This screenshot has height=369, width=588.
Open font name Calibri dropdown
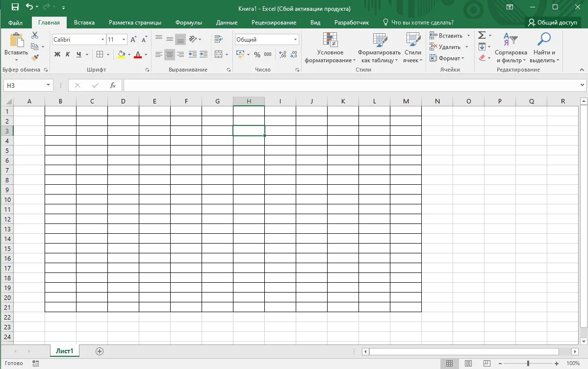(x=102, y=39)
